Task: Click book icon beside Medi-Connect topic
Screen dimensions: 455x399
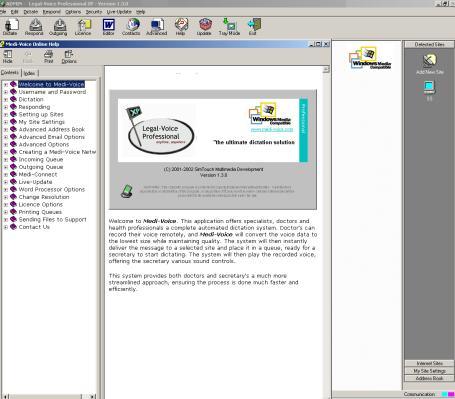Action: (x=13, y=174)
